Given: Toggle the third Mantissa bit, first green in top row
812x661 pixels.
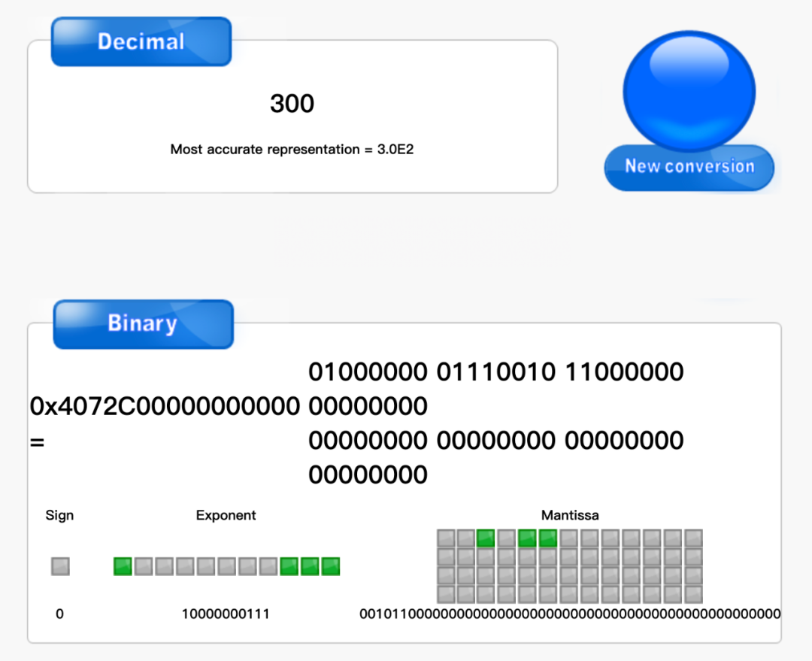Looking at the screenshot, I should pyautogui.click(x=486, y=538).
